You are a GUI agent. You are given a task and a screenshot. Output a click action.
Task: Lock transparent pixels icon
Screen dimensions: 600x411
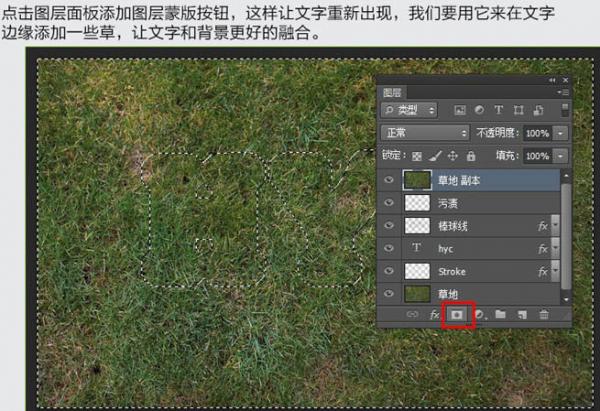pos(417,156)
